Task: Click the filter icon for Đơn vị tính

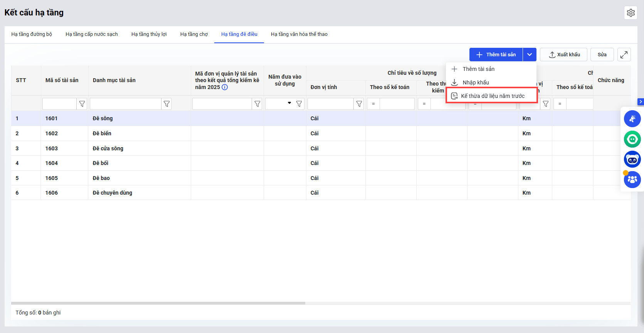Action: click(359, 104)
